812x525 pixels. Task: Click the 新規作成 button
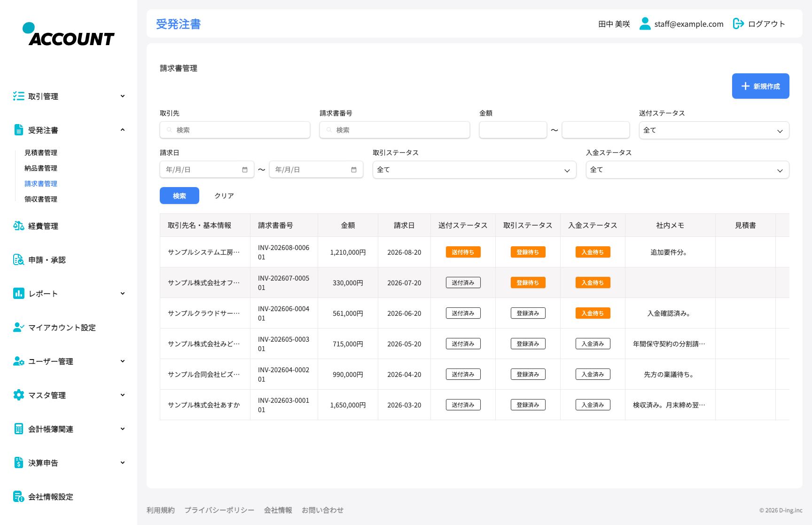(x=760, y=86)
